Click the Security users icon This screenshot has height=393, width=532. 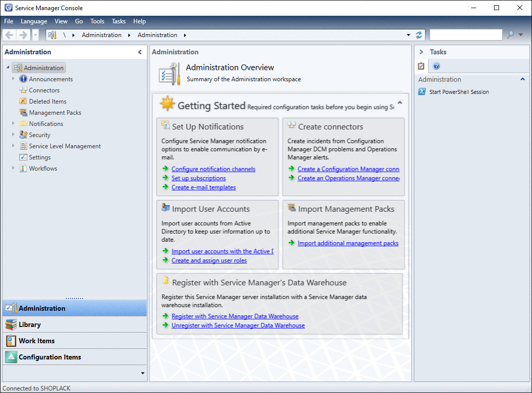coord(23,135)
